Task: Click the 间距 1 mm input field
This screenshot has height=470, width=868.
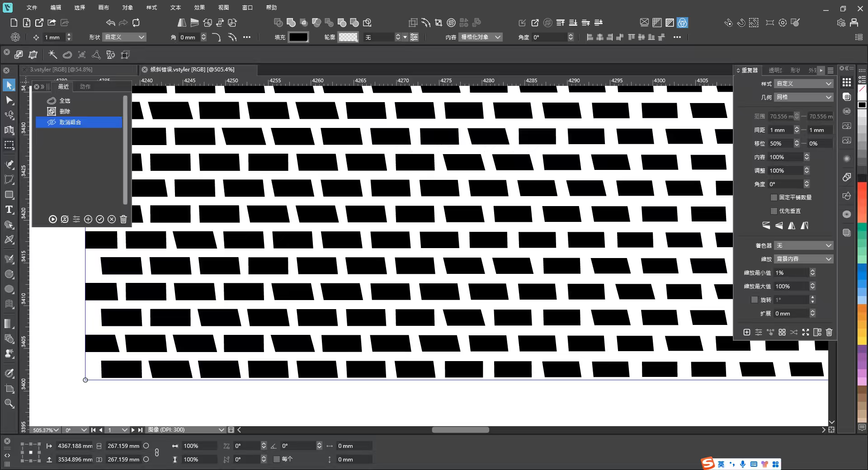Action: 780,130
